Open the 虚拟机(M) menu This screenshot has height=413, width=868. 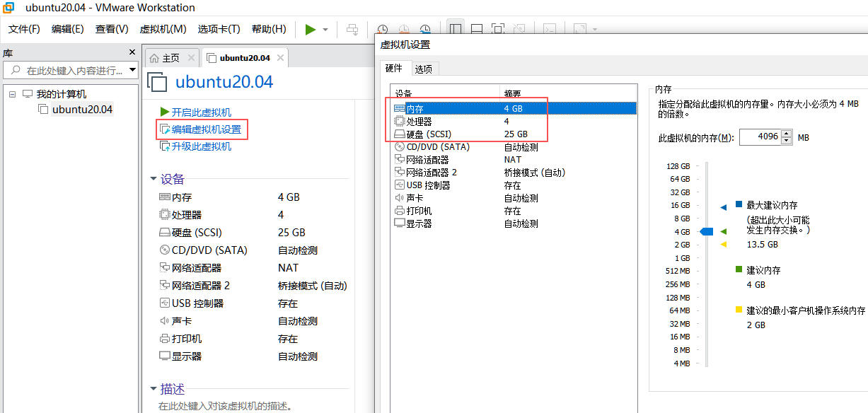[x=163, y=29]
